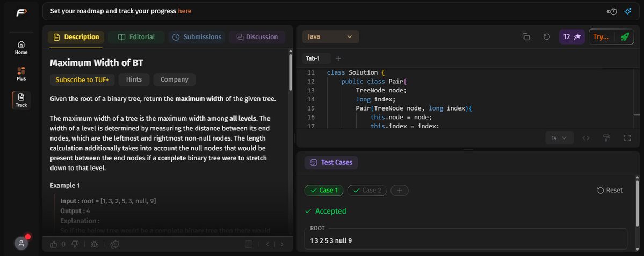Reset the test cases
Viewport: 644px width, 256px height.
pos(610,191)
